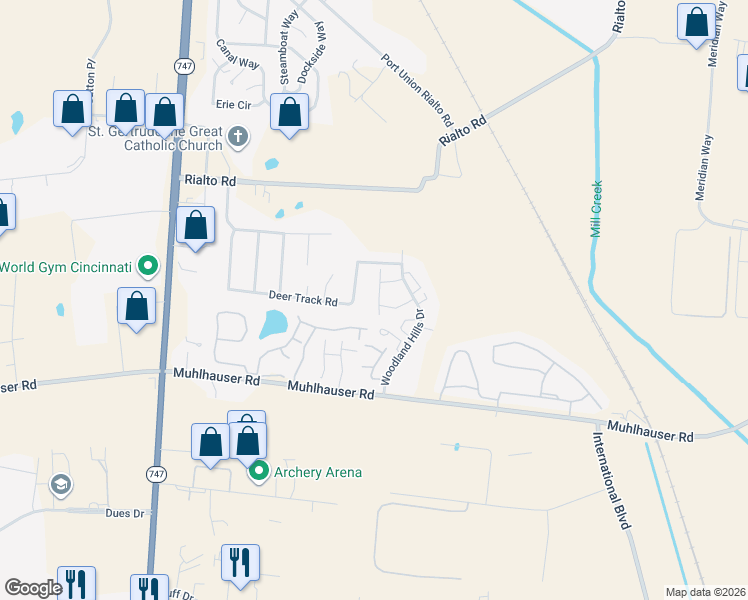Select the restaurant marker next to the Google logo
Screen dimensions: 748x600
[76, 583]
